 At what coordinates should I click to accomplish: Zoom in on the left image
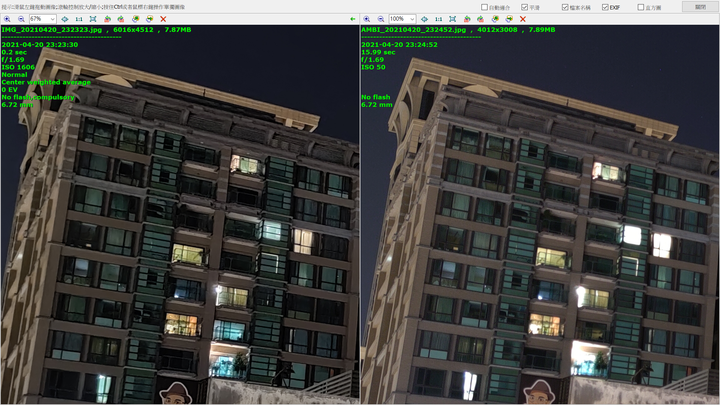click(7, 19)
